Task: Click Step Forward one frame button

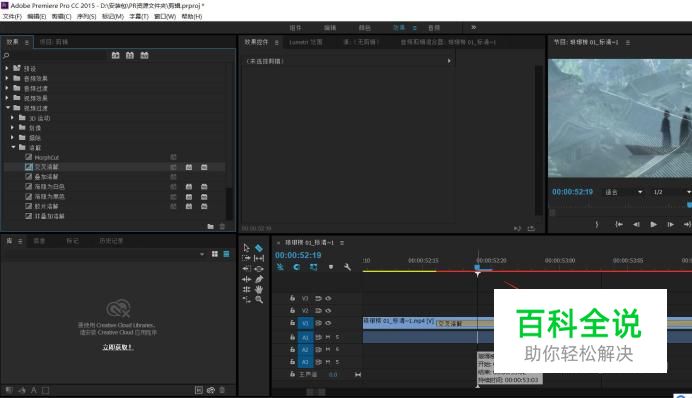Action: [x=670, y=225]
